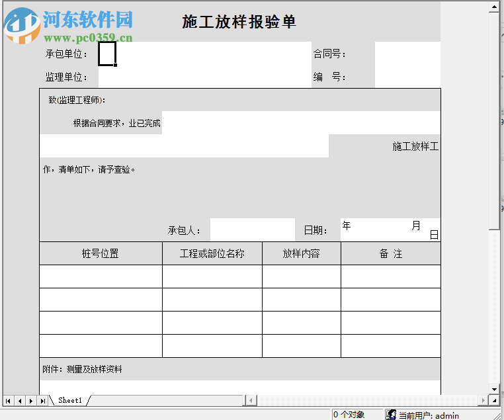Go to last sheet navigation arrow
The width and height of the screenshot is (504, 420).
42,401
